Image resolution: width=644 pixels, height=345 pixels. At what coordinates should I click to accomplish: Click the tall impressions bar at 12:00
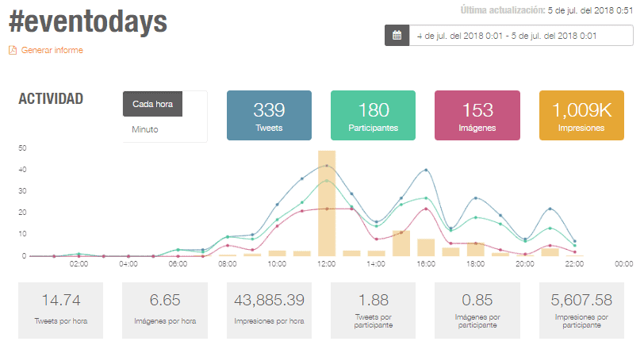(327, 203)
